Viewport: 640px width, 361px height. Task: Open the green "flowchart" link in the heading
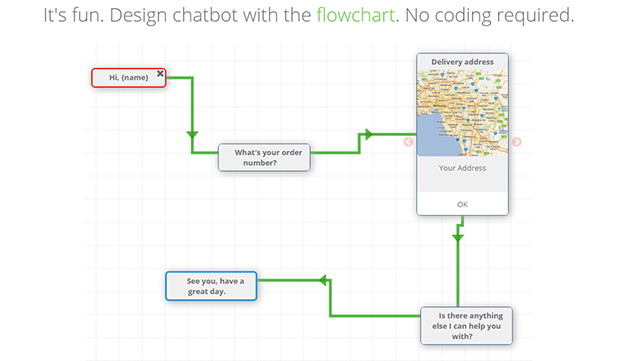(x=356, y=15)
